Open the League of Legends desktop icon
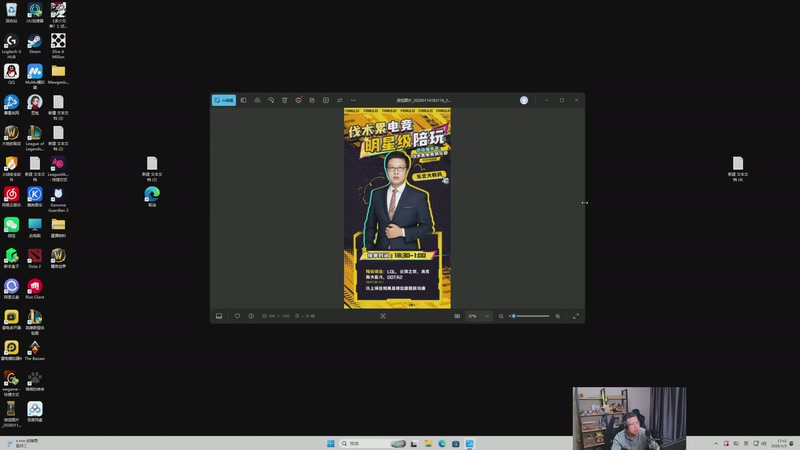800x450 pixels. pos(35,138)
